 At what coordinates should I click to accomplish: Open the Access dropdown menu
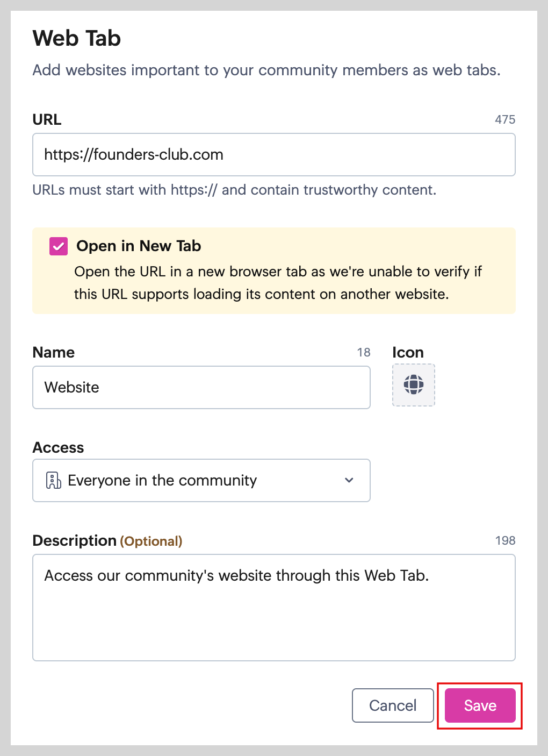[x=201, y=480]
